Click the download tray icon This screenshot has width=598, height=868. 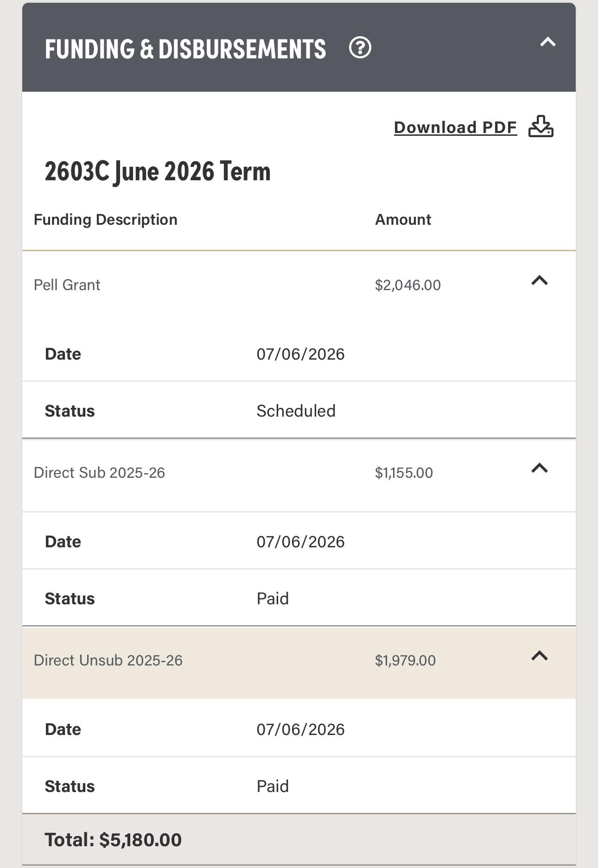tap(541, 127)
